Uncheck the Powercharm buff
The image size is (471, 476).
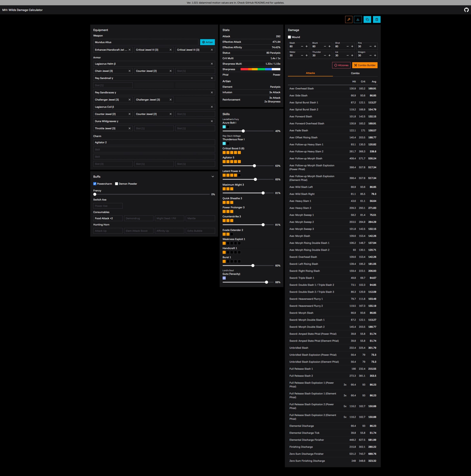click(x=95, y=184)
